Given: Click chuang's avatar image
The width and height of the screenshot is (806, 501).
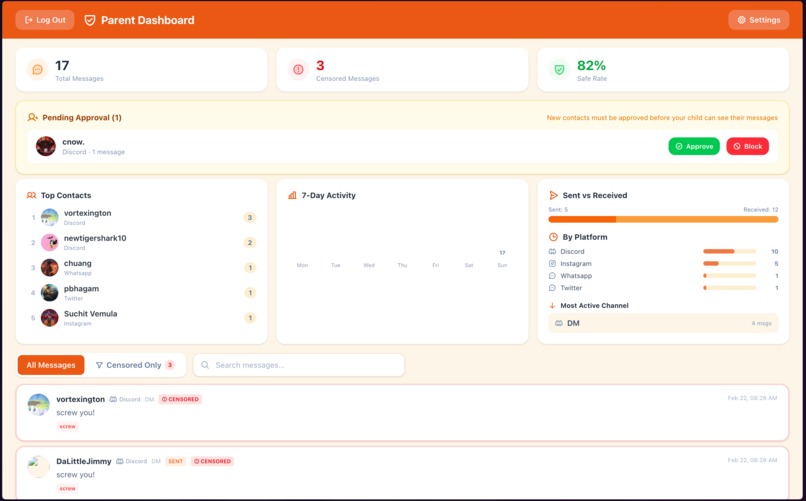Looking at the screenshot, I should [50, 268].
